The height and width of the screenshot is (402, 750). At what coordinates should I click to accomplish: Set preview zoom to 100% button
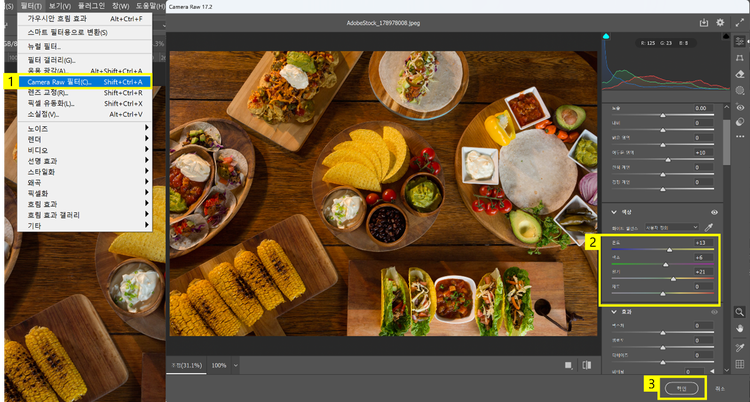[219, 365]
